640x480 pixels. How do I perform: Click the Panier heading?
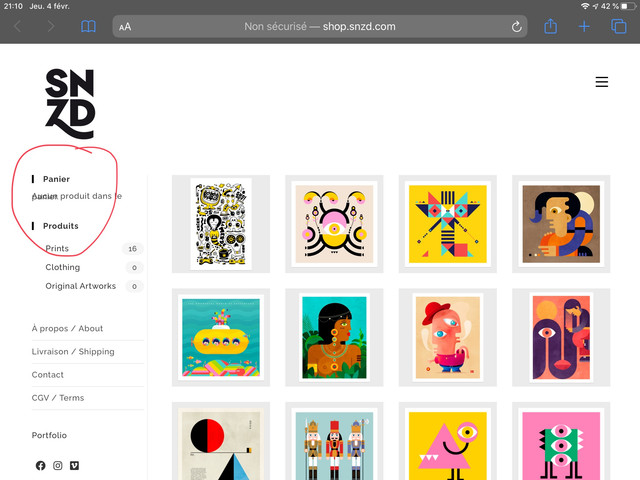(56, 179)
